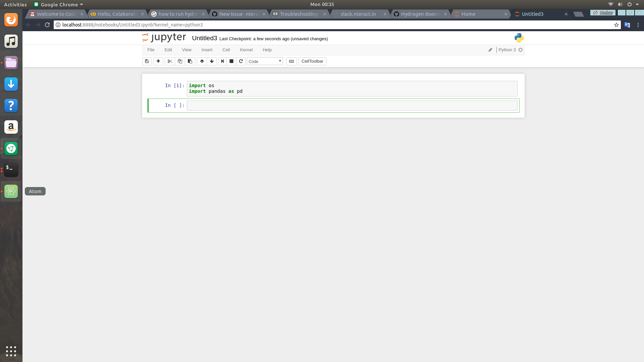Insert a new cell below
This screenshot has width=644, height=362.
tap(158, 61)
